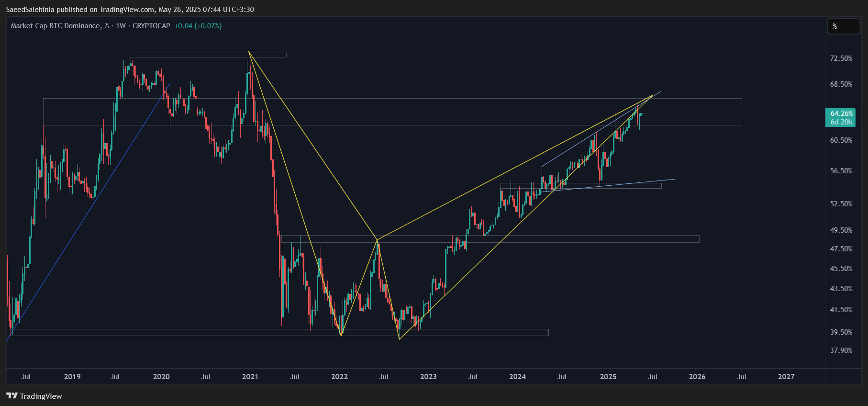The image size is (868, 406).
Task: Click the 2025 time axis label
Action: [608, 377]
